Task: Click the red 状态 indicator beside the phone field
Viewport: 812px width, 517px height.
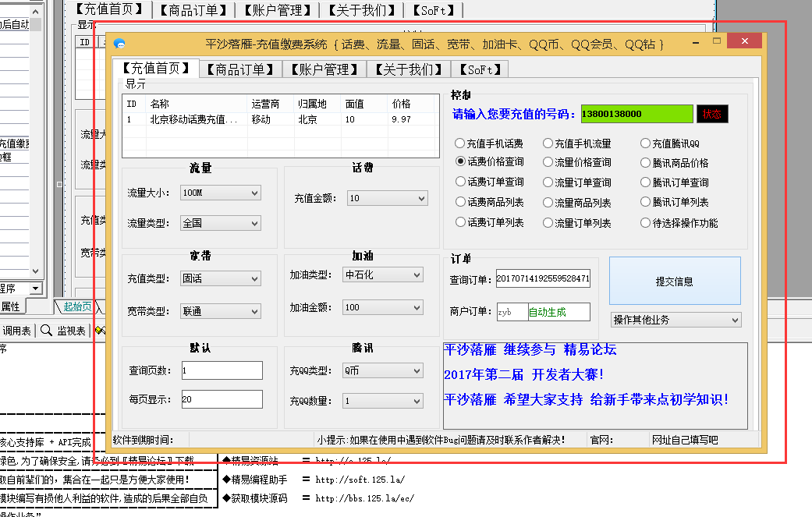Action: 714,114
